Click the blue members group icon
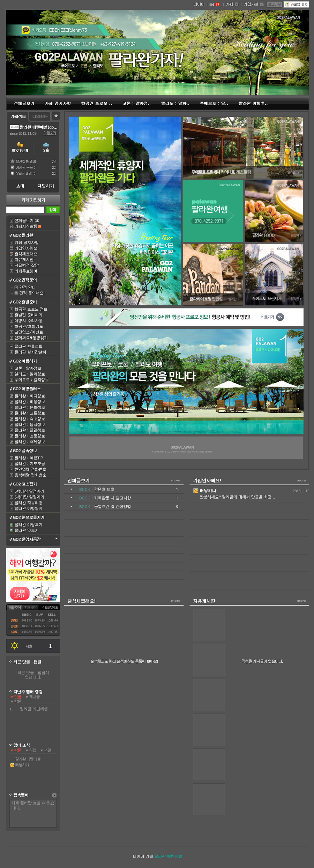314x868 pixels. (x=46, y=144)
